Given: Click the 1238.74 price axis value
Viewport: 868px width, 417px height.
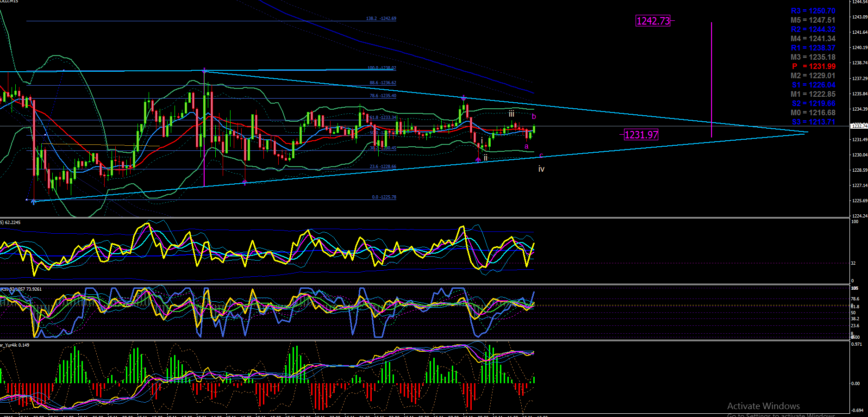Looking at the screenshot, I should point(859,63).
